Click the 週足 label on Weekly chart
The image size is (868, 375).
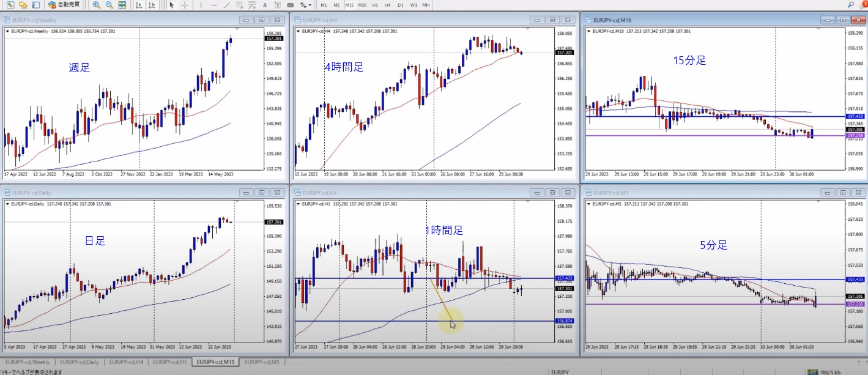(x=80, y=68)
